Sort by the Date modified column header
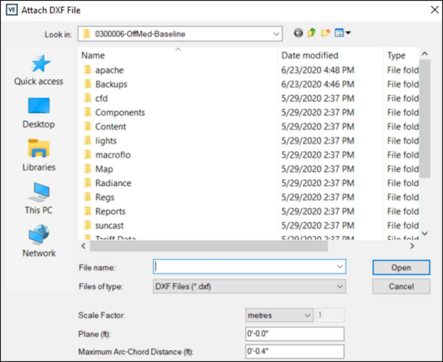 coord(310,55)
